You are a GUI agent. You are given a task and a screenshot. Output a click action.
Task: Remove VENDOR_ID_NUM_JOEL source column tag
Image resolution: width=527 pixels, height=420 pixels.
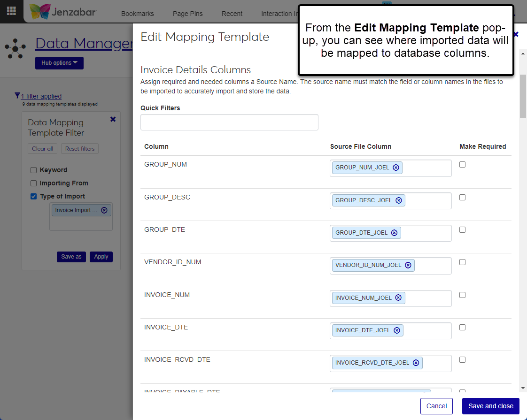(408, 265)
